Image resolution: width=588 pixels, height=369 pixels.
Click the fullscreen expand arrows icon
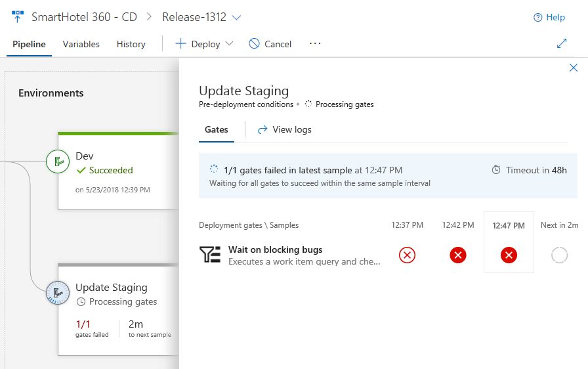[x=562, y=43]
